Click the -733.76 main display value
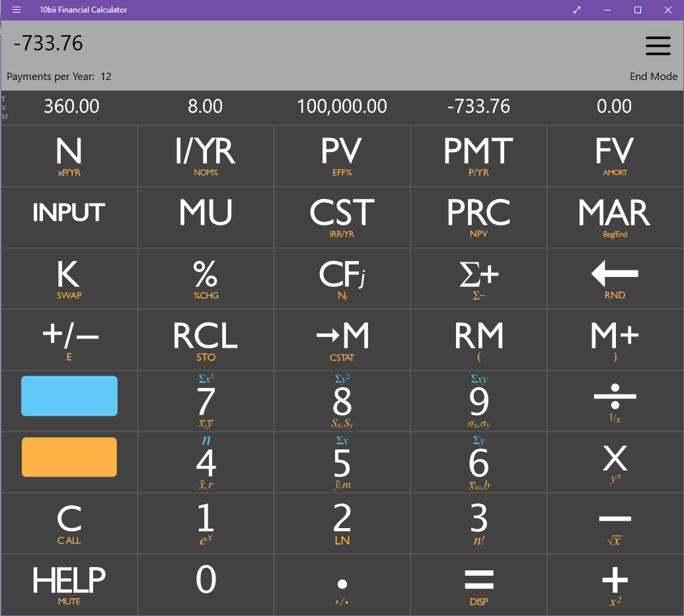This screenshot has width=684, height=616. tap(48, 43)
